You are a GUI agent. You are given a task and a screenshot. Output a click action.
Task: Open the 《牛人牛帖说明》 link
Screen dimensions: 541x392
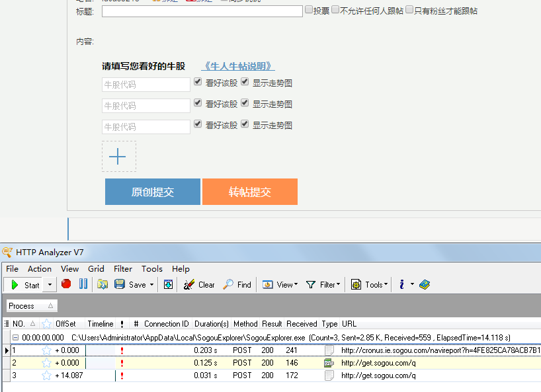(237, 65)
